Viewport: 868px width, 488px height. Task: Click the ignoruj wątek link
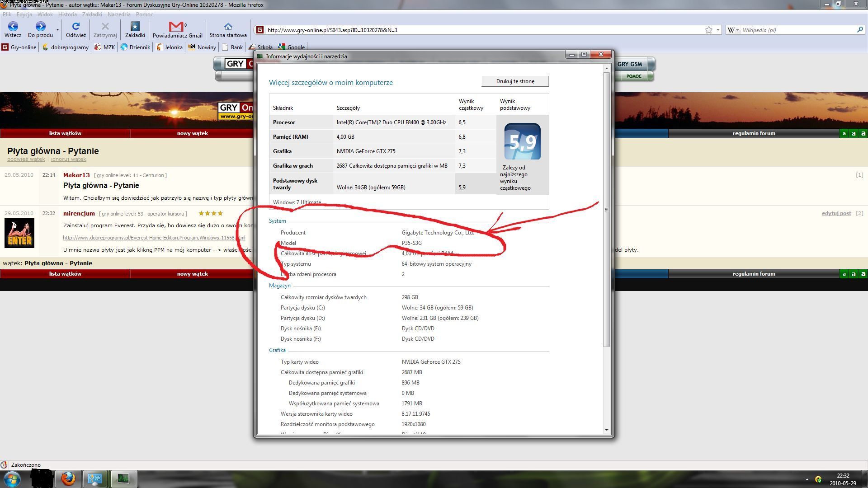pyautogui.click(x=68, y=159)
